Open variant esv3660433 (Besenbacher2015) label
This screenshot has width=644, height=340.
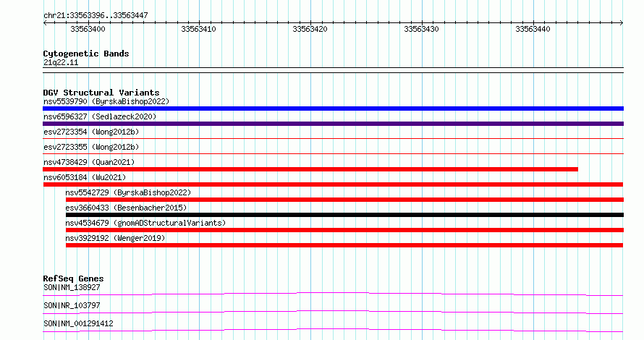tap(126, 208)
